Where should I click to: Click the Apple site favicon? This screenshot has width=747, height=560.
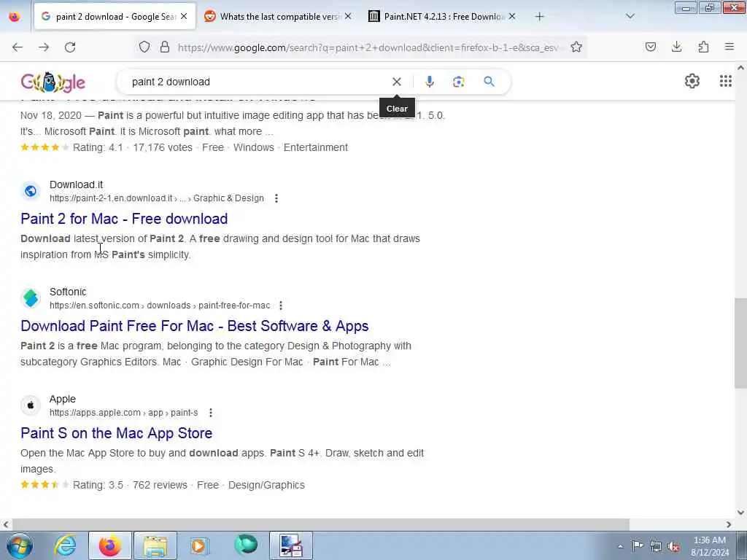31,405
